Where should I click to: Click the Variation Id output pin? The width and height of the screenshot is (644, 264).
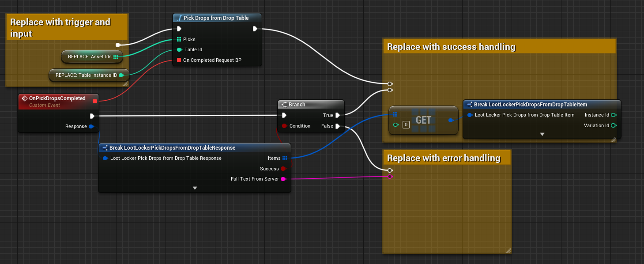point(614,126)
